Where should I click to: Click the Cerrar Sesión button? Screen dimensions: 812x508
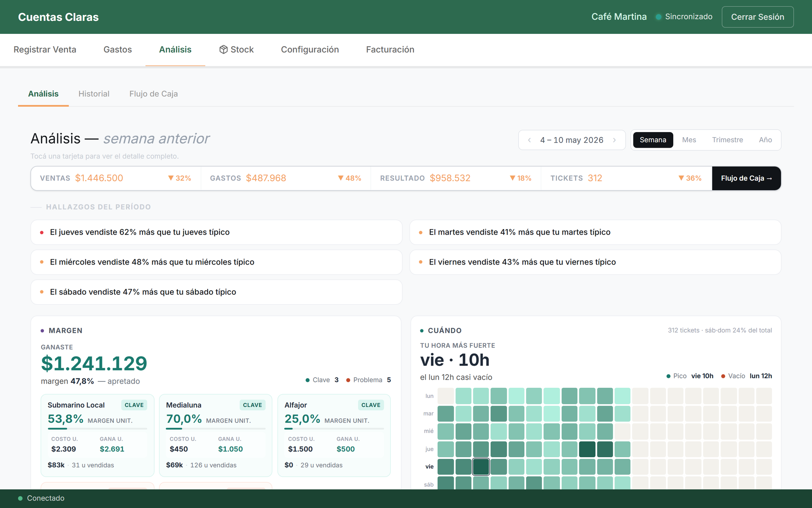tap(757, 17)
